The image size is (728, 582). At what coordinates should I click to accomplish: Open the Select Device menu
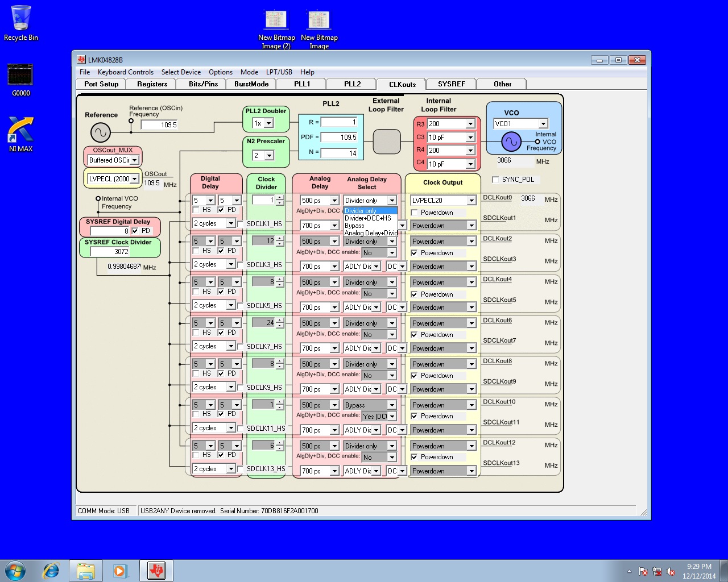tap(181, 72)
